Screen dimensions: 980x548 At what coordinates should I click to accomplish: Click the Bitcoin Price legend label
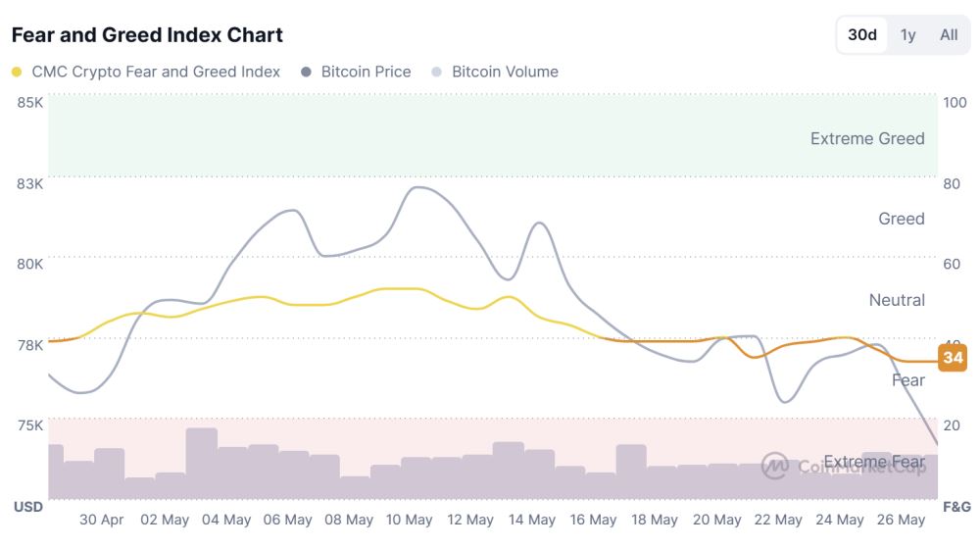(x=367, y=72)
